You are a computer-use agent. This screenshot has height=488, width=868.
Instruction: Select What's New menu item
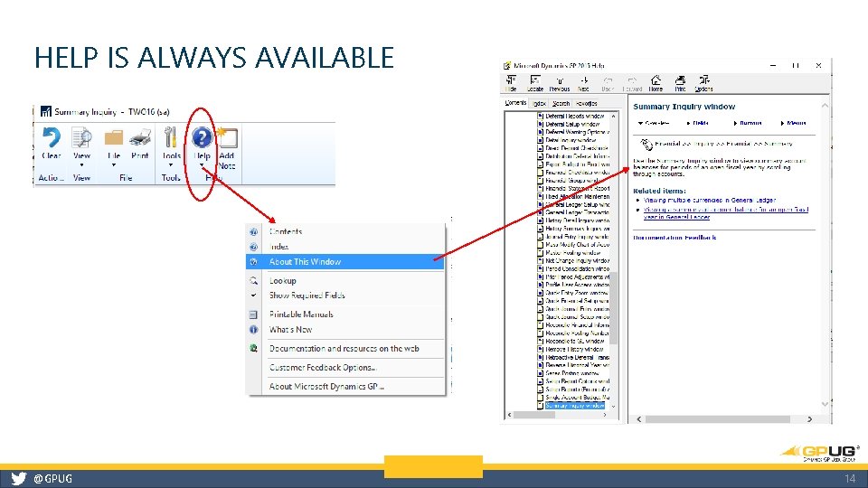pos(344,330)
